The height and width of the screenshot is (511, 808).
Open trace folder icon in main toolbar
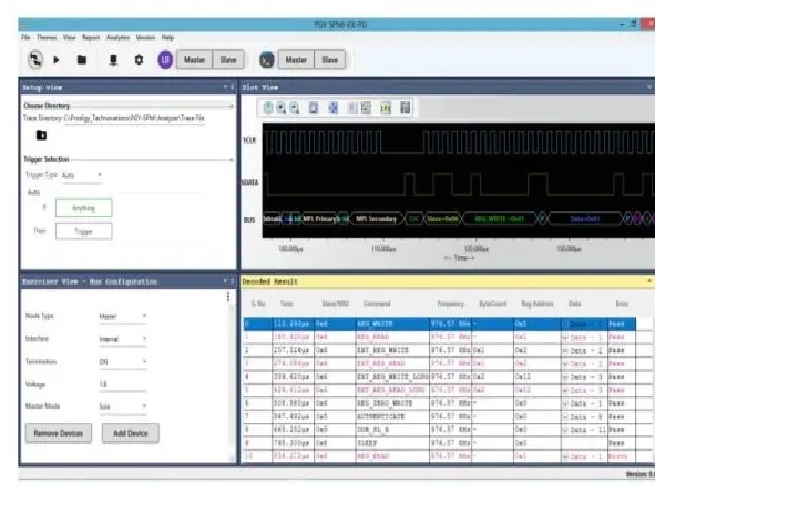[81, 60]
